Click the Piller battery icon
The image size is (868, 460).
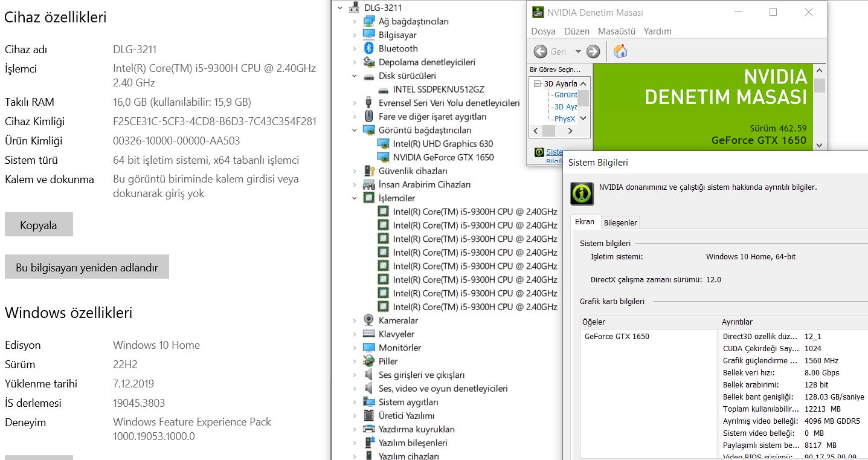(x=368, y=361)
